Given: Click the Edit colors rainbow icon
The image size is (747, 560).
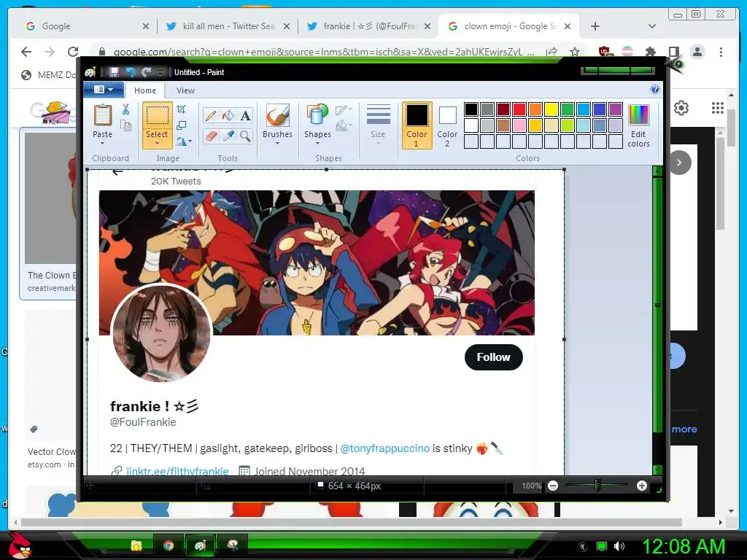Looking at the screenshot, I should tap(638, 116).
